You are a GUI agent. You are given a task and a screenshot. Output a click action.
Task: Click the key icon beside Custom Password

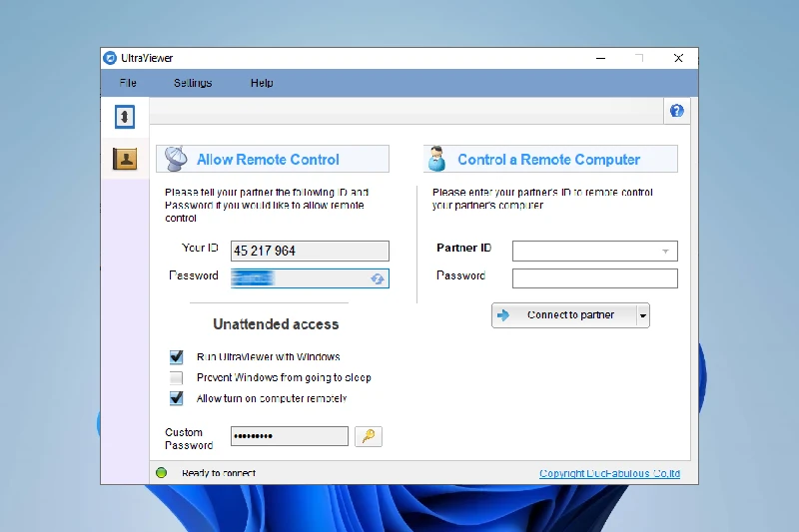click(x=369, y=436)
